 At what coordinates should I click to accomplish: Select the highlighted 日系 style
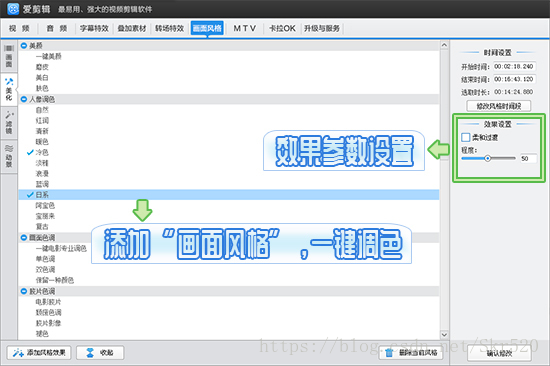[229, 195]
